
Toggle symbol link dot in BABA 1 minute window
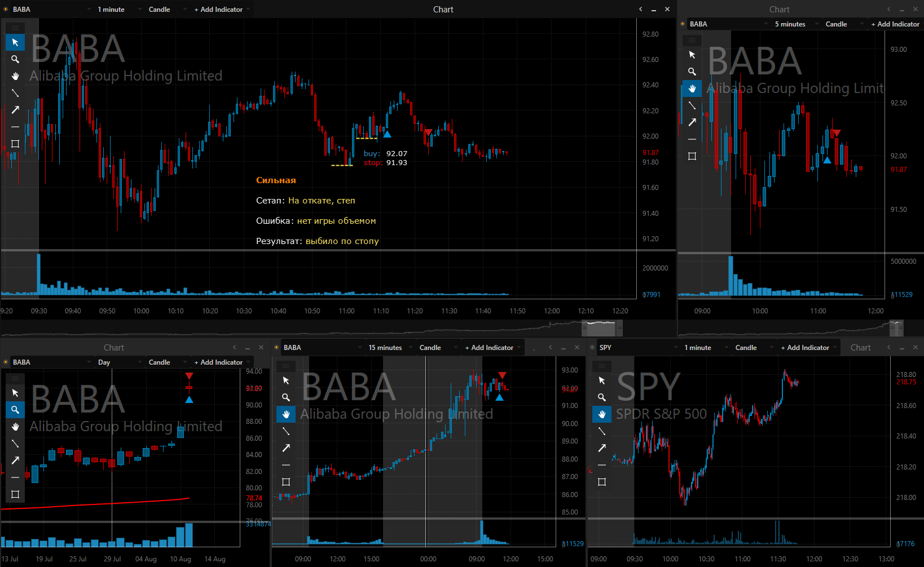pyautogui.click(x=6, y=10)
